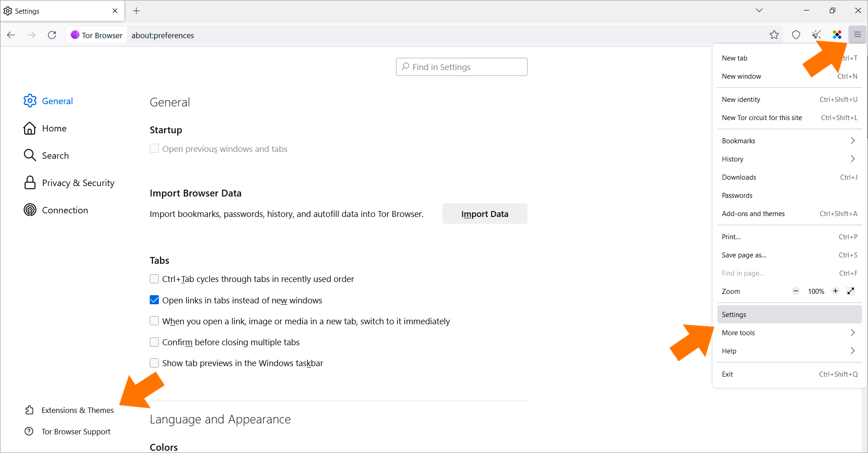
Task: Open the Connection settings category
Action: 65,210
